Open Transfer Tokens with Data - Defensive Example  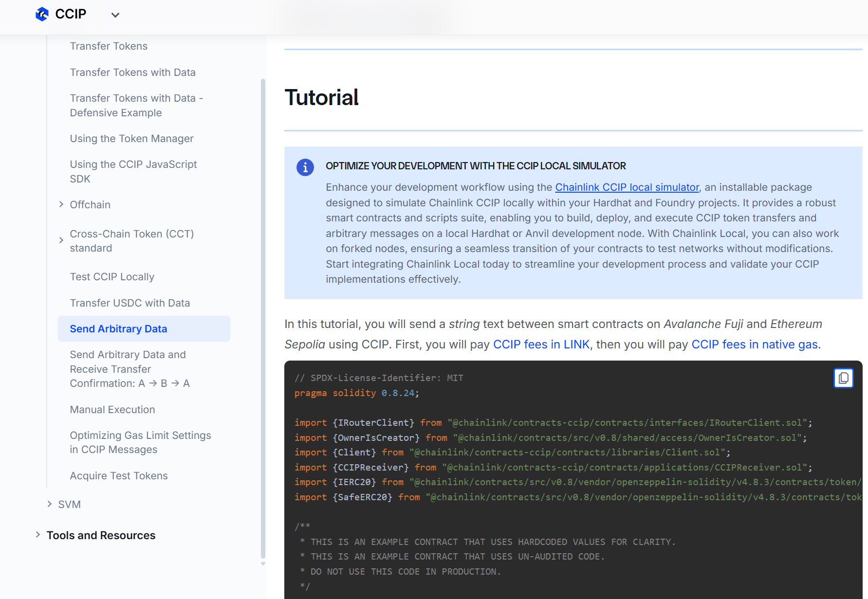pos(136,106)
